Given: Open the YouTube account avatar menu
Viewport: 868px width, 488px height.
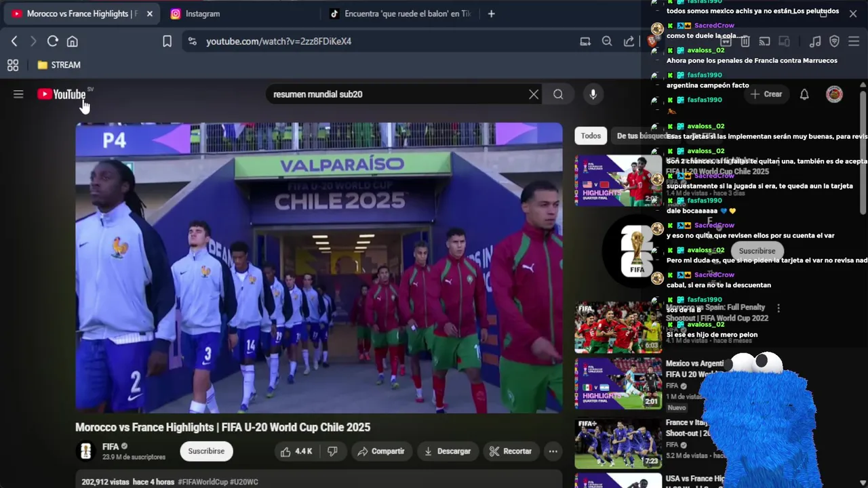Looking at the screenshot, I should click(834, 94).
